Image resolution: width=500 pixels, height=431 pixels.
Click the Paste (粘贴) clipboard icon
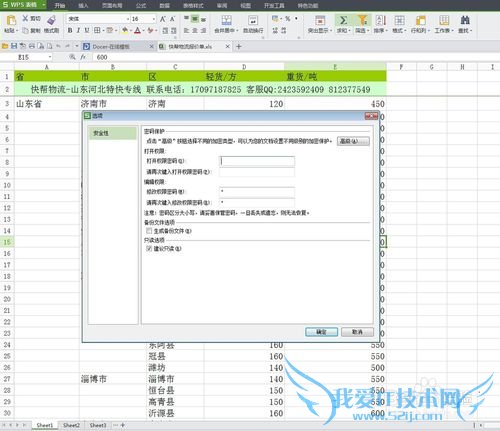click(11, 20)
